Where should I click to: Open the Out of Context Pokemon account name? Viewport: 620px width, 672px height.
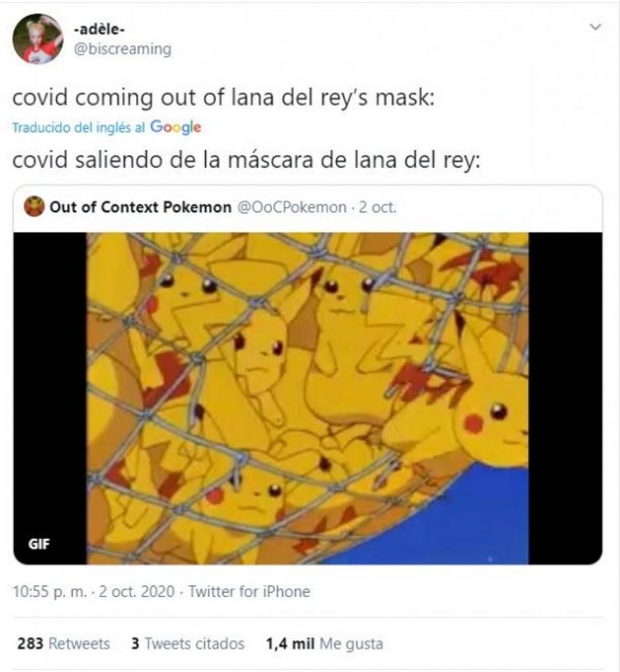[x=140, y=207]
